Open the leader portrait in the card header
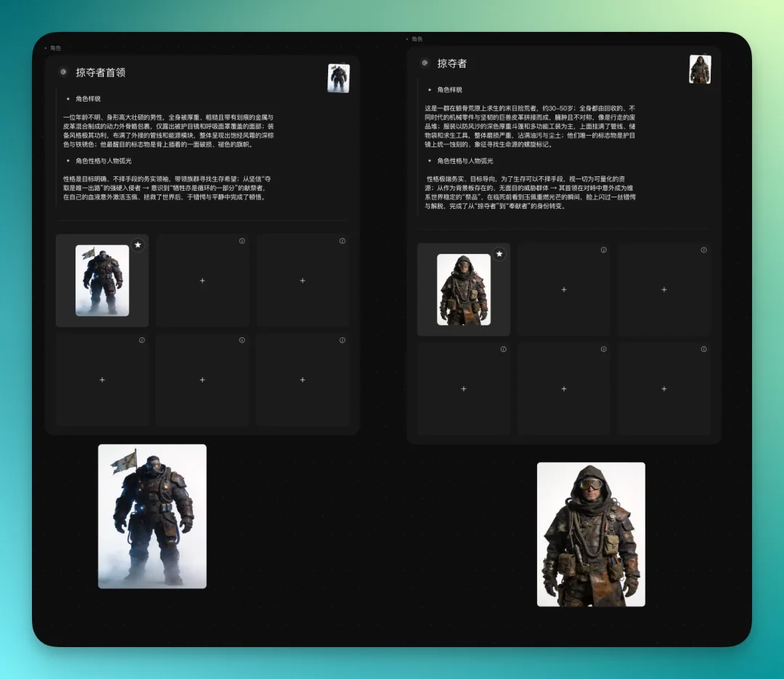The image size is (784, 679). click(x=338, y=76)
